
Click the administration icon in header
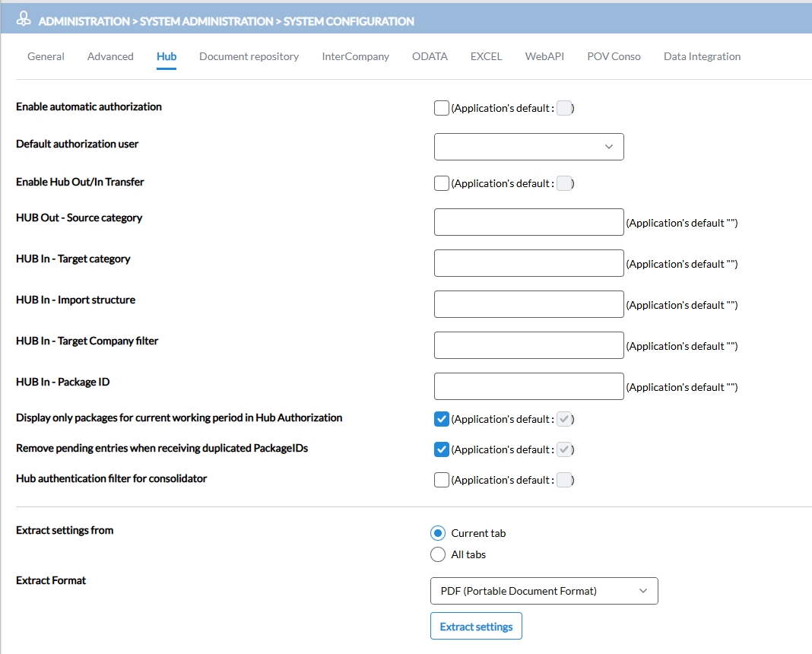click(x=24, y=19)
